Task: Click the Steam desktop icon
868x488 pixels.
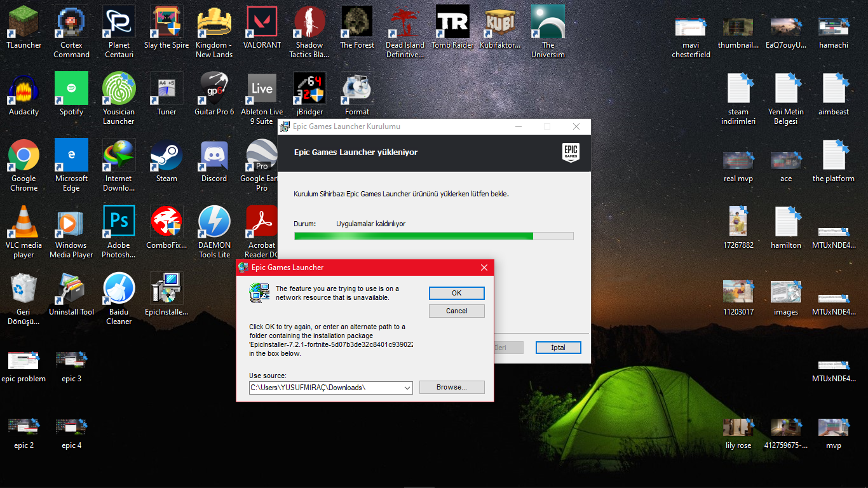Action: coord(166,156)
